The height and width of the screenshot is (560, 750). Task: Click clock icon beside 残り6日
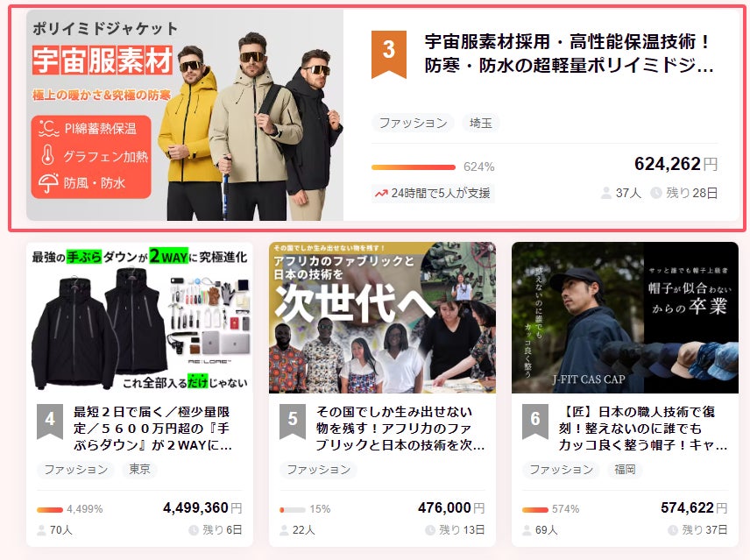[195, 529]
